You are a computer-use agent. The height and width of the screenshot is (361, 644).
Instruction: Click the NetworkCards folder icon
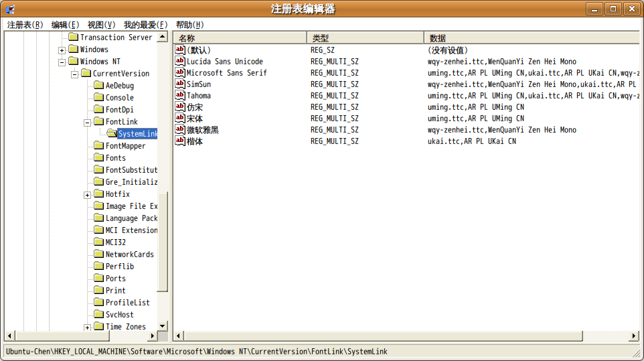click(98, 254)
